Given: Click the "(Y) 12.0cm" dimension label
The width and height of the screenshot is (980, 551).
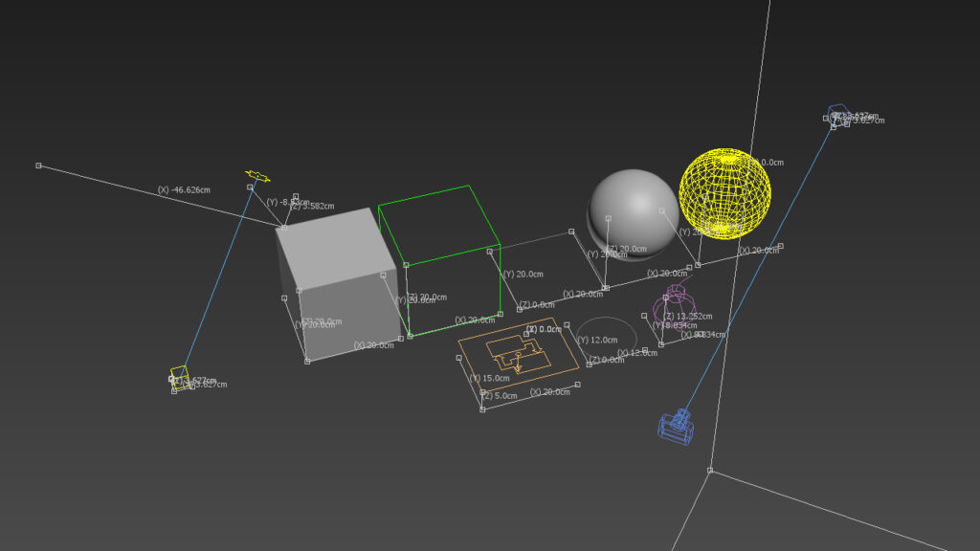Looking at the screenshot, I should pos(597,340).
